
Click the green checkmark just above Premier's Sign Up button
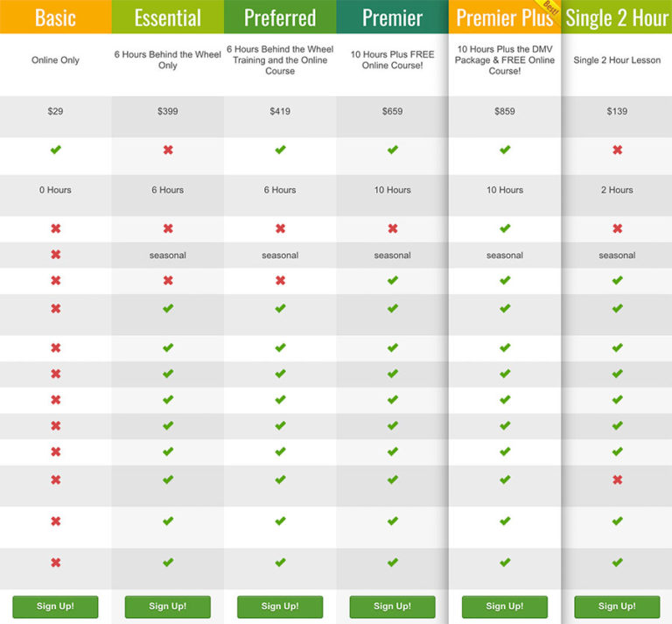[x=392, y=563]
